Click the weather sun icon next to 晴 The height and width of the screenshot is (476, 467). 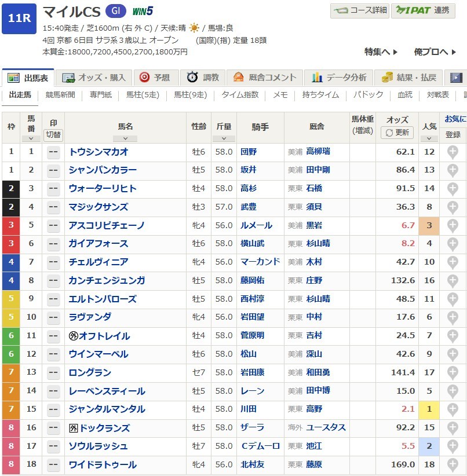[194, 28]
